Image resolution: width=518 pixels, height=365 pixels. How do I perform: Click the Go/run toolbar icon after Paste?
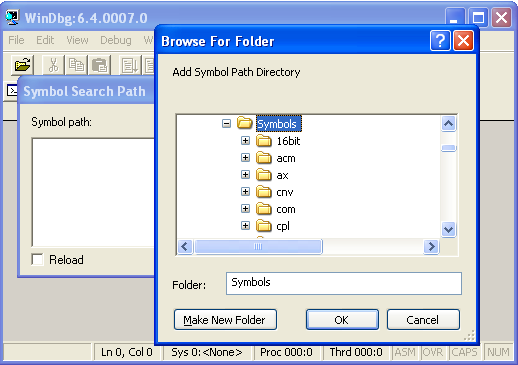(129, 65)
